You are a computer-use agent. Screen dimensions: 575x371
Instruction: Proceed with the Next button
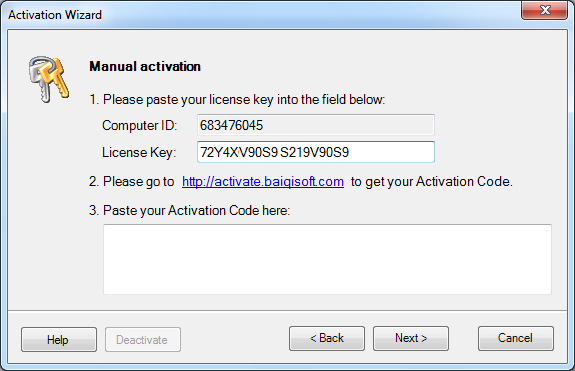[411, 338]
